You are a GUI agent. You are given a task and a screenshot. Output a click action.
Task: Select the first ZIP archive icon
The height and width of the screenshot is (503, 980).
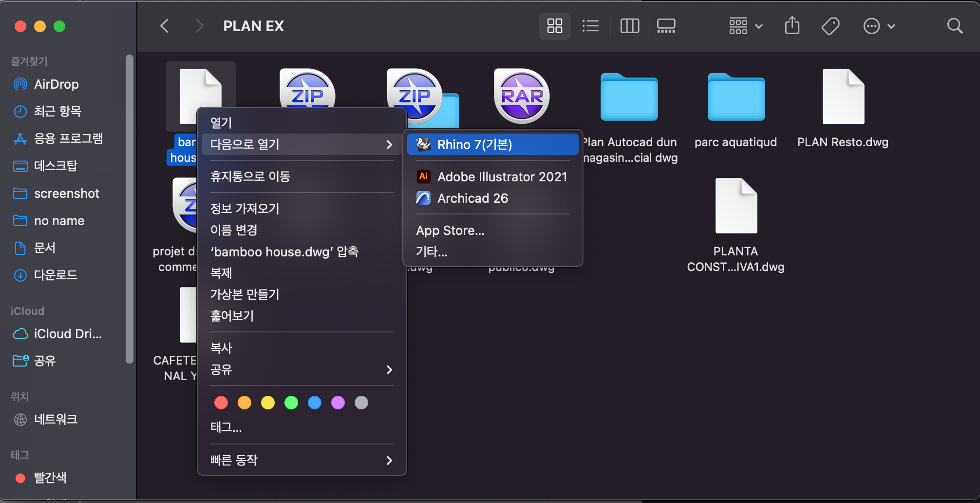(x=307, y=88)
